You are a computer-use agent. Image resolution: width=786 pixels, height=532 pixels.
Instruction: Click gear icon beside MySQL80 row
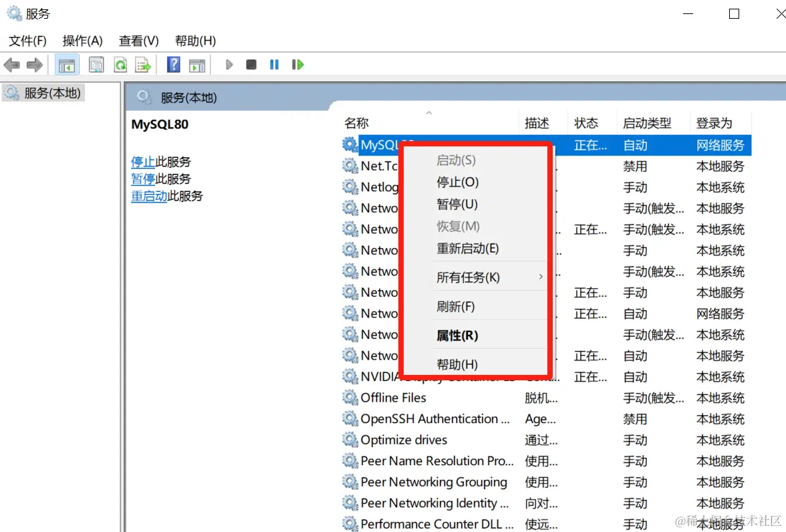tap(350, 145)
